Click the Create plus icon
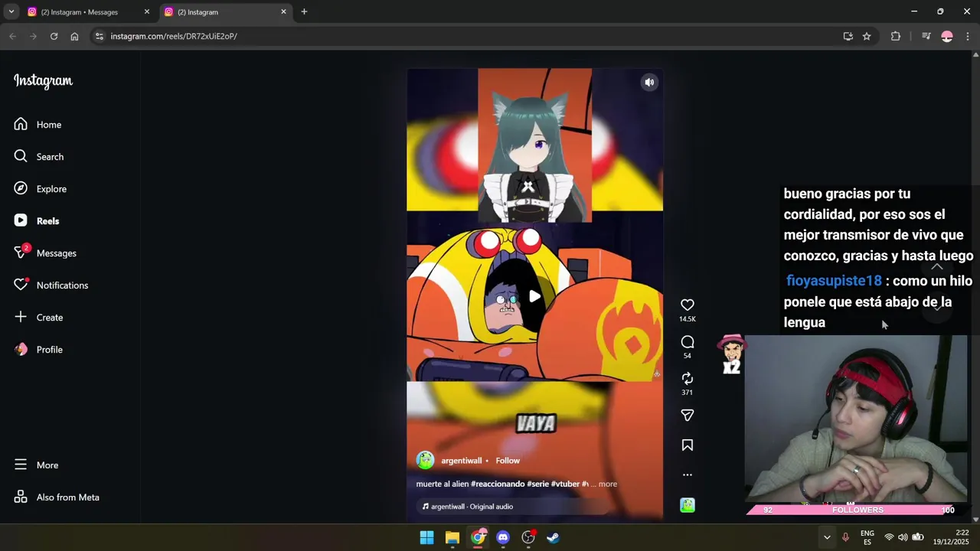Screen dimensions: 980x551 coord(21,317)
